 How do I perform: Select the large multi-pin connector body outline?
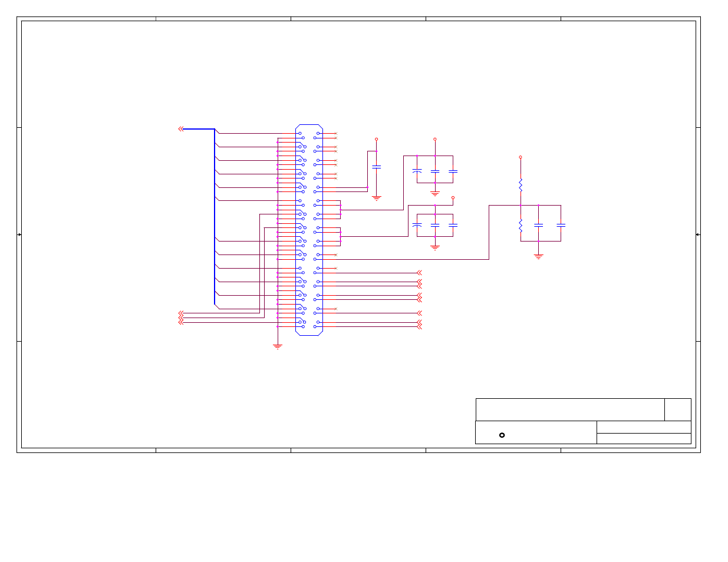309,230
